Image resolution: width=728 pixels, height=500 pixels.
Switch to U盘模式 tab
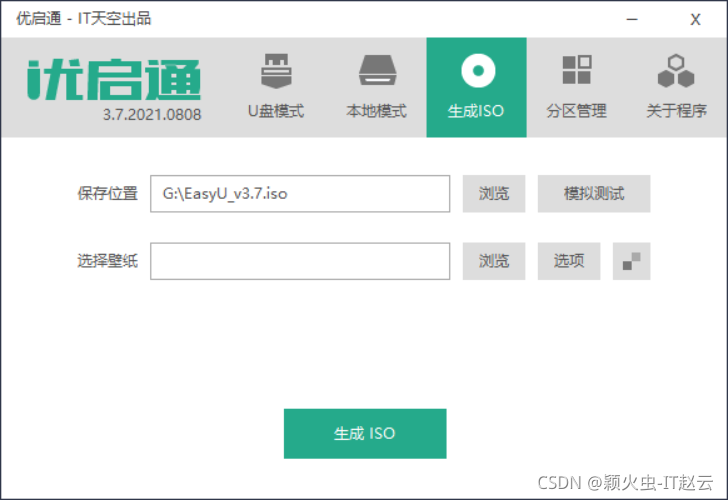pyautogui.click(x=276, y=87)
